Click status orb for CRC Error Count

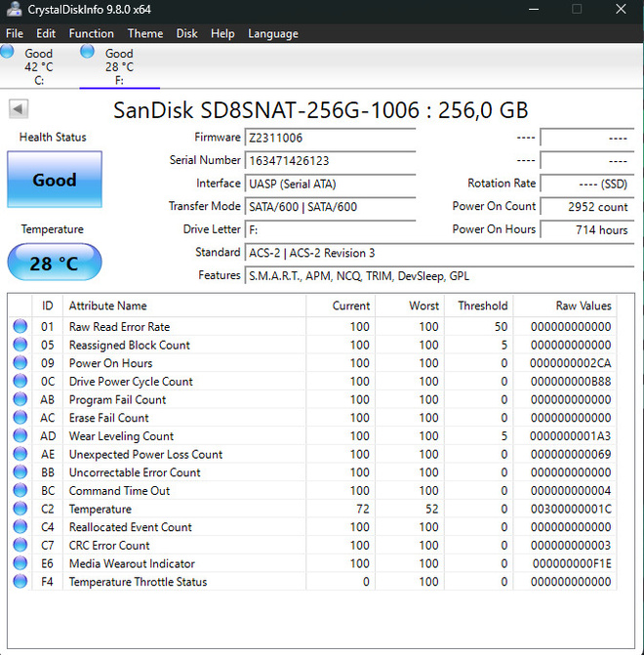[20, 545]
